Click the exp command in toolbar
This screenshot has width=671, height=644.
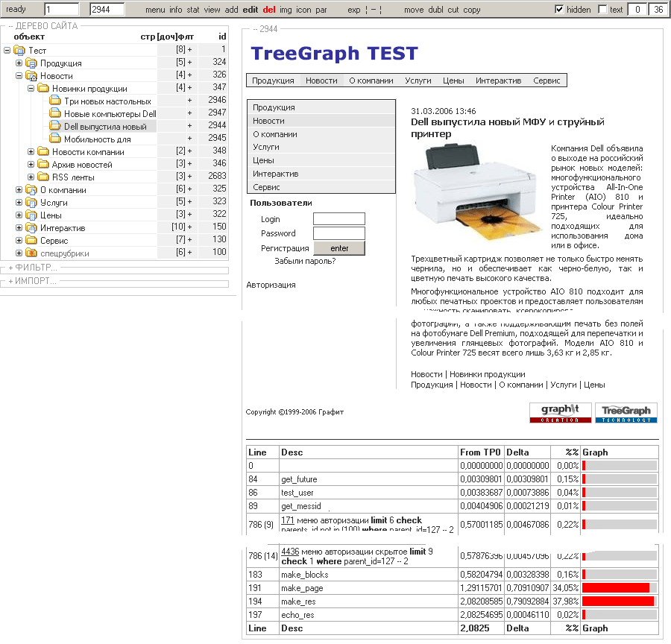tap(354, 10)
